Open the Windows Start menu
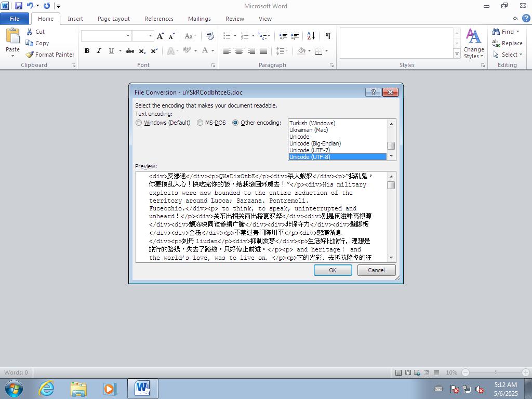Viewport: 532px width, 399px height. point(14,389)
